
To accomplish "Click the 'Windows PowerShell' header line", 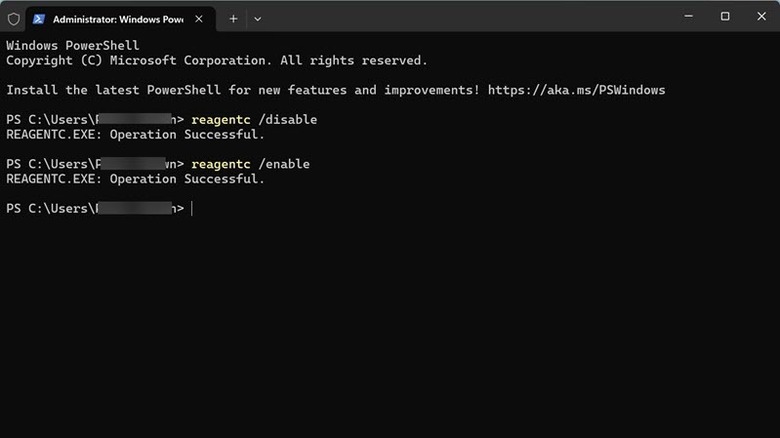I will coord(73,46).
